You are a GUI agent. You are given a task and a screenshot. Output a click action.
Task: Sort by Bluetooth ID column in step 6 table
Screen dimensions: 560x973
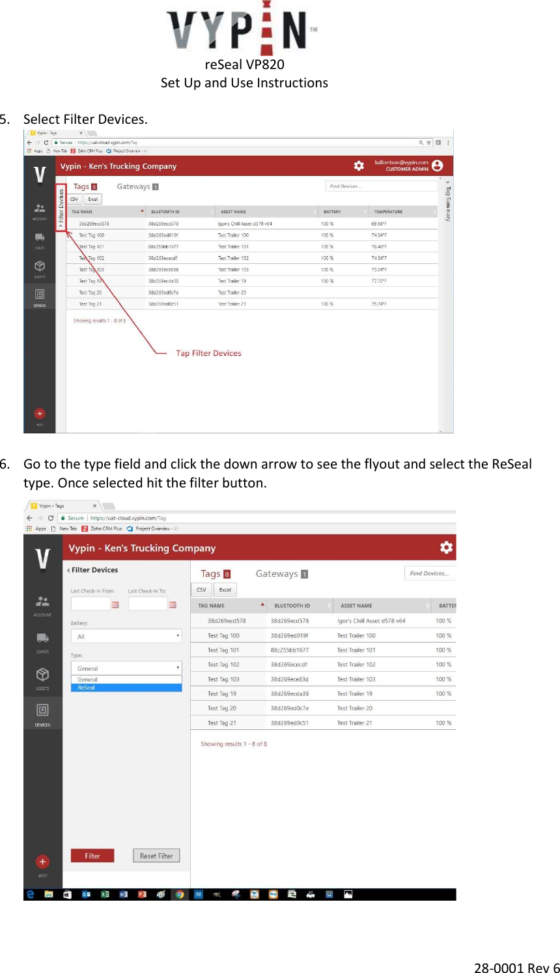click(300, 605)
